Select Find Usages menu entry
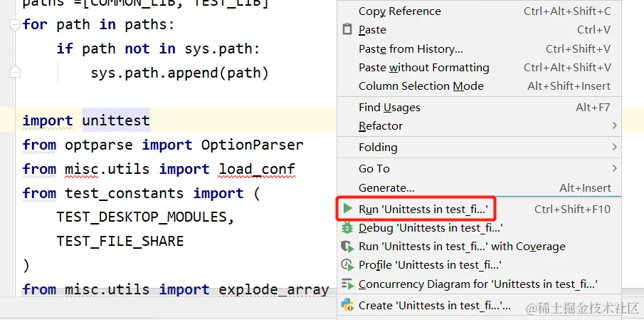This screenshot has height=320, width=644. tap(479, 108)
